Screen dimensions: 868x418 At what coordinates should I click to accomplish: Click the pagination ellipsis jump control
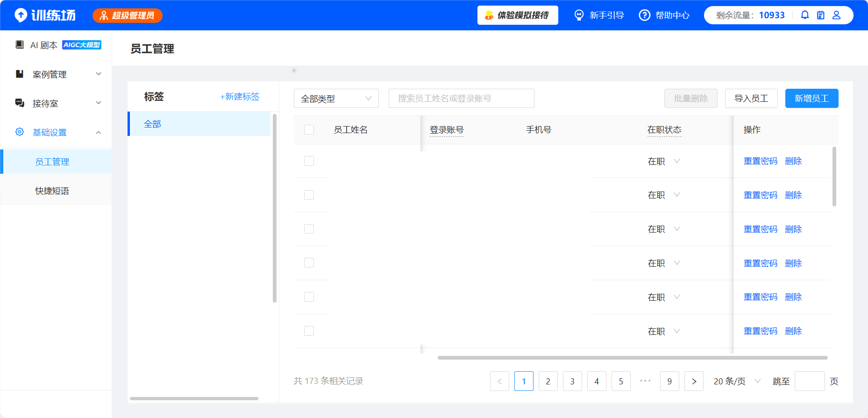645,381
